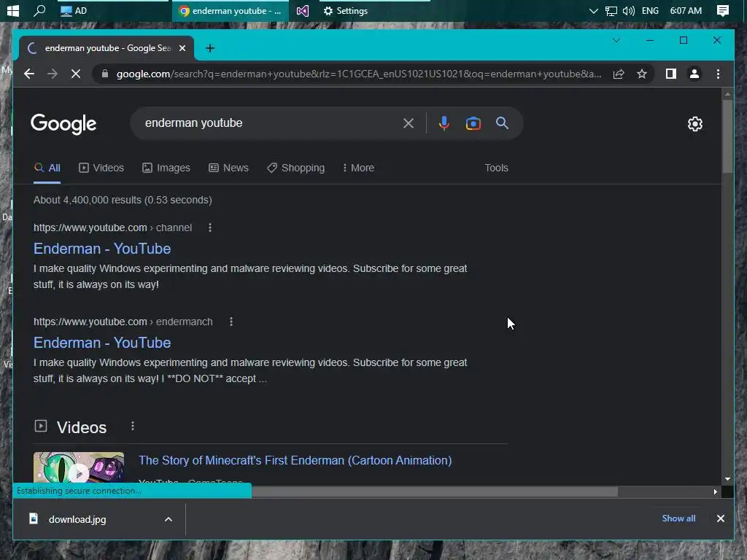Open options for endermanch result
Viewport: 747px width, 560px height.
231,322
